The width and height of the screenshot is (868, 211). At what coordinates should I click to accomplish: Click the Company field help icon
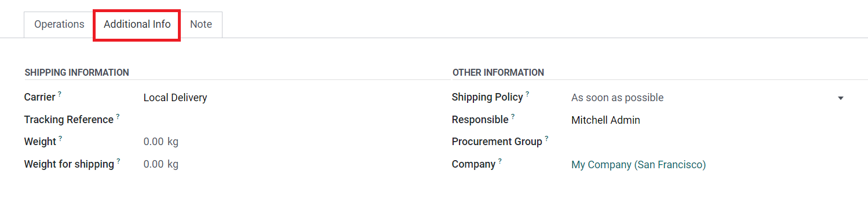[x=499, y=161]
